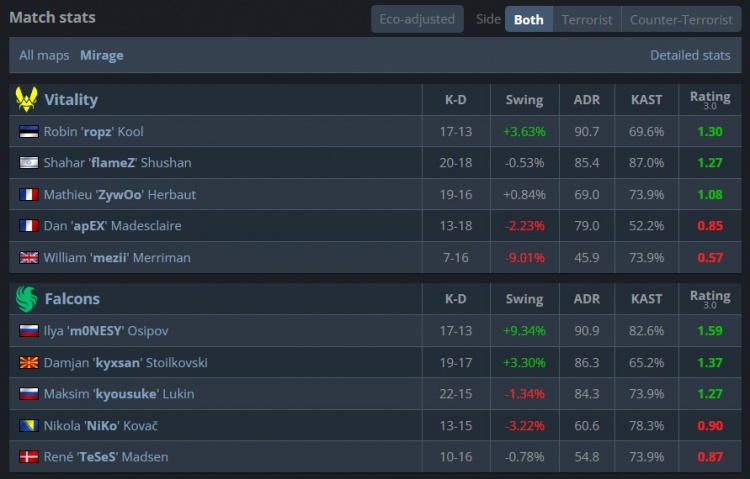
Task: Switch to the All maps tab
Action: click(x=44, y=55)
